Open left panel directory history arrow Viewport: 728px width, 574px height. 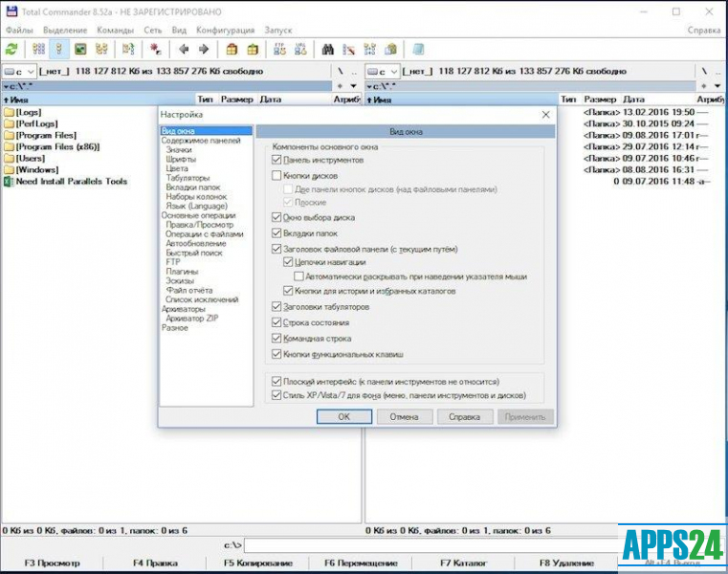pos(353,86)
